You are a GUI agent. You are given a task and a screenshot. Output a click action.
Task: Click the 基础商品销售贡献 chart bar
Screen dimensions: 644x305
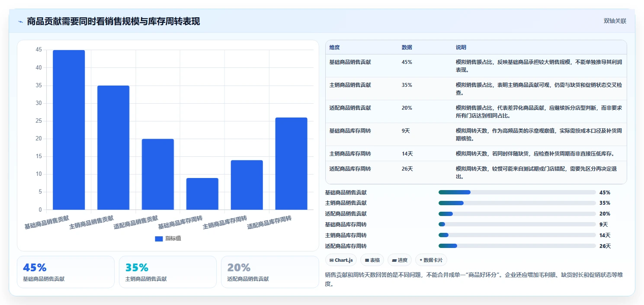point(69,130)
